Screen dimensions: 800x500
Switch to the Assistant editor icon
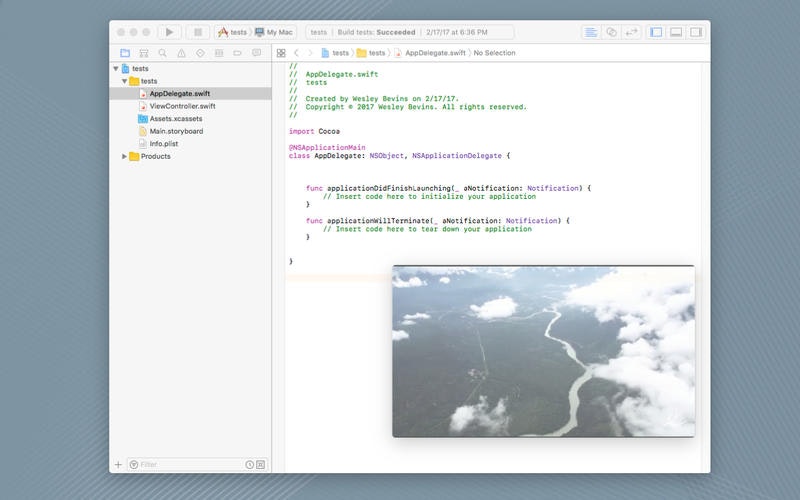pos(611,32)
